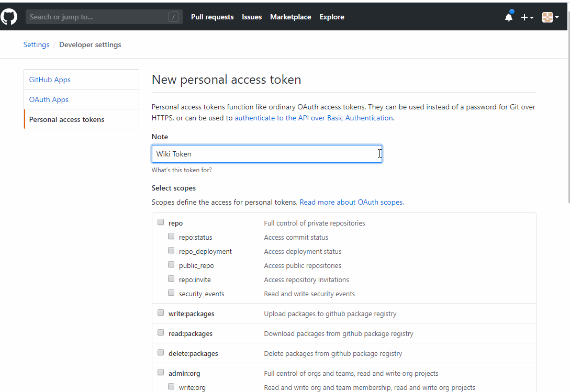
Task: Click inside the Note input field
Action: point(267,153)
